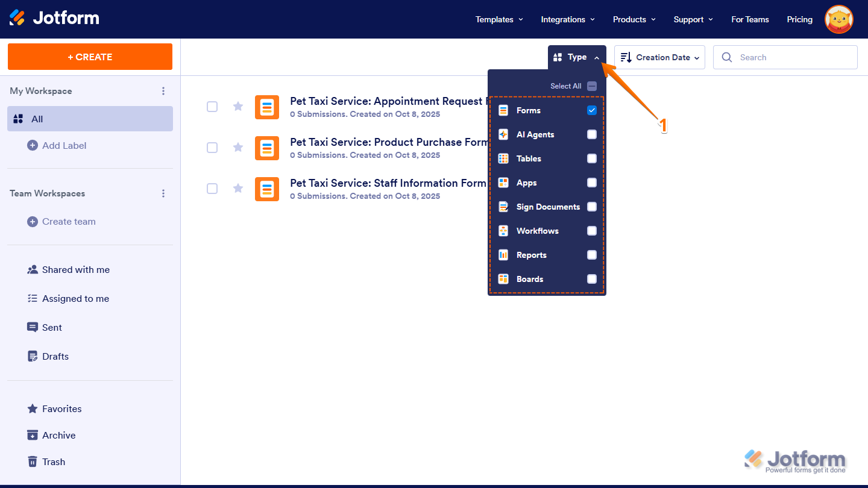This screenshot has height=488, width=868.
Task: Enable the Apps checkbox in the Type dropdown
Action: click(592, 183)
